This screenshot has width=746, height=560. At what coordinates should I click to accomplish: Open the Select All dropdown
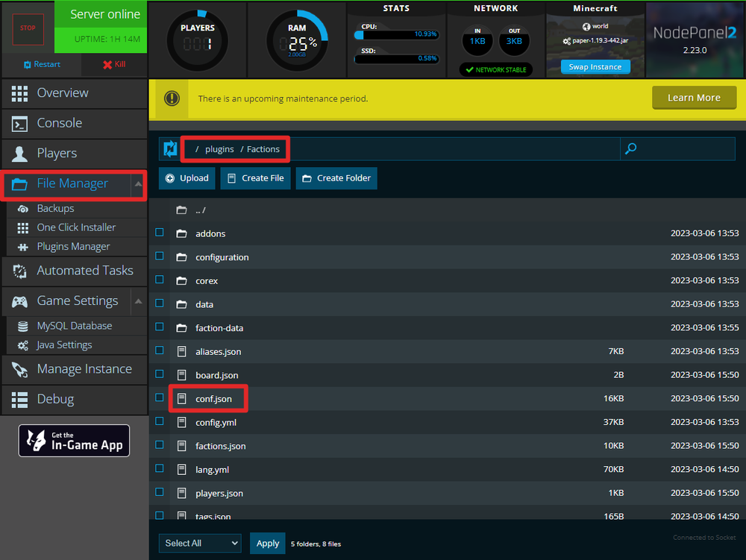[x=199, y=543]
